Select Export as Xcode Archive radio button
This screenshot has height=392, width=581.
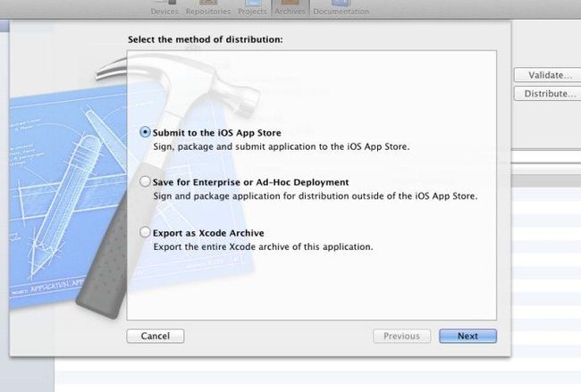tap(145, 232)
